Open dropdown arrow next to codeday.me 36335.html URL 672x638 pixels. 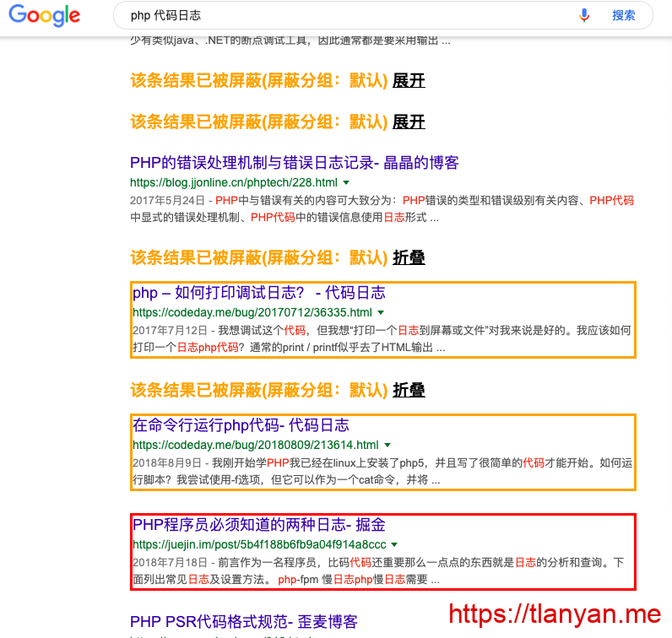(x=381, y=312)
